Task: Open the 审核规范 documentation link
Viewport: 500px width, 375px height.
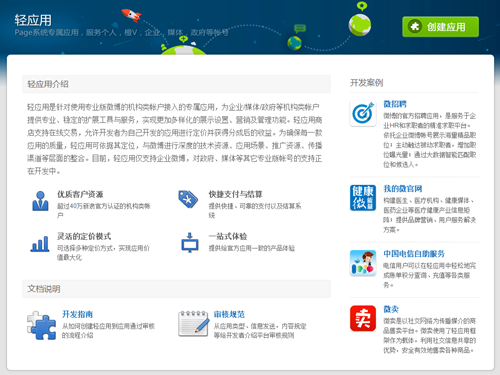Action: pyautogui.click(x=229, y=314)
